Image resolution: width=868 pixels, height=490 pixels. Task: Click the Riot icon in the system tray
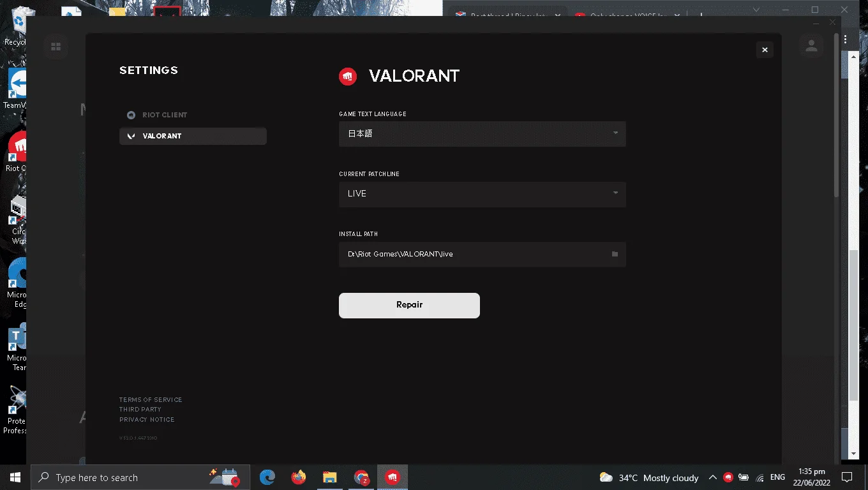(x=728, y=477)
